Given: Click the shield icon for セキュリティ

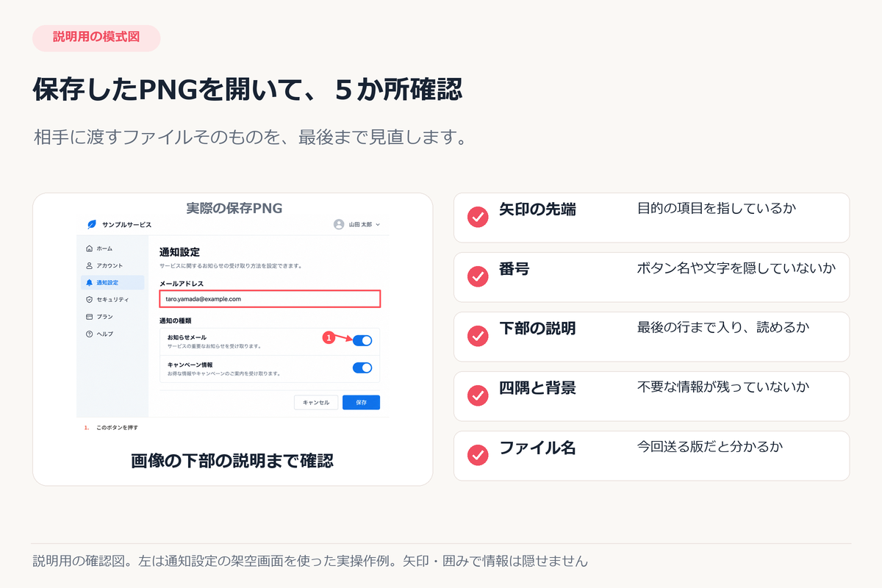Looking at the screenshot, I should tap(90, 299).
